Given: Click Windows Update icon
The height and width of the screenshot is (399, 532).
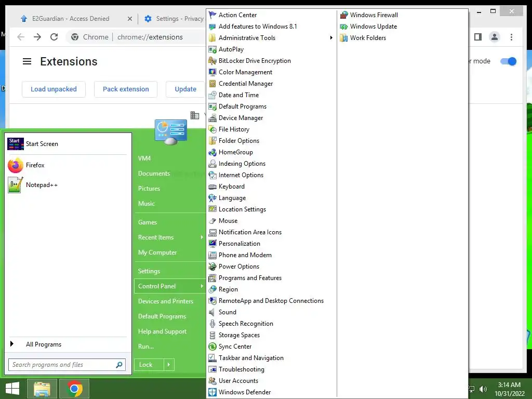Looking at the screenshot, I should 344,26.
